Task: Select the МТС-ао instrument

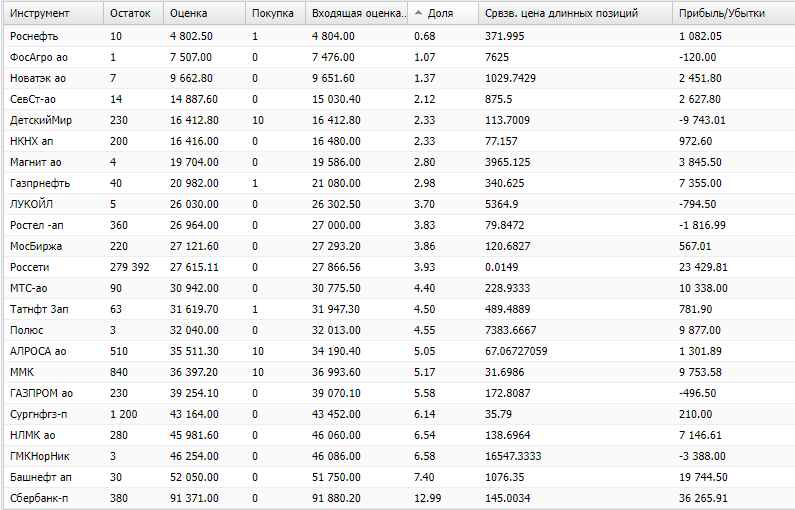Action: click(x=29, y=288)
